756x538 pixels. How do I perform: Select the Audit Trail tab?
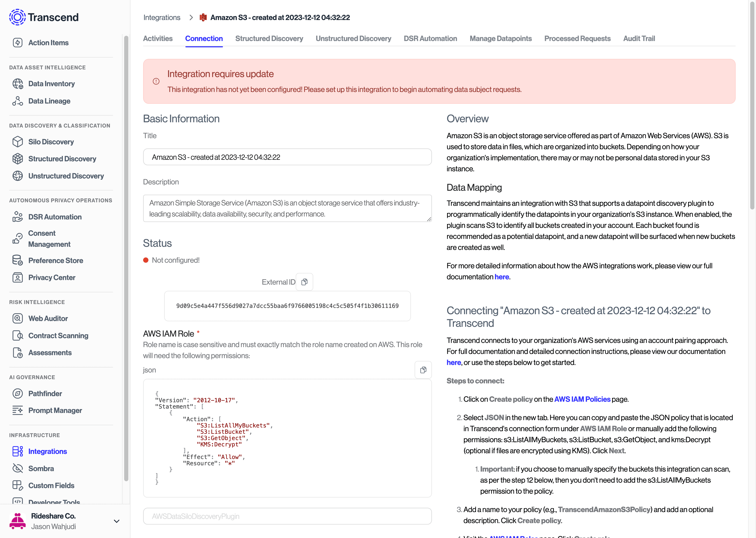pyautogui.click(x=639, y=38)
